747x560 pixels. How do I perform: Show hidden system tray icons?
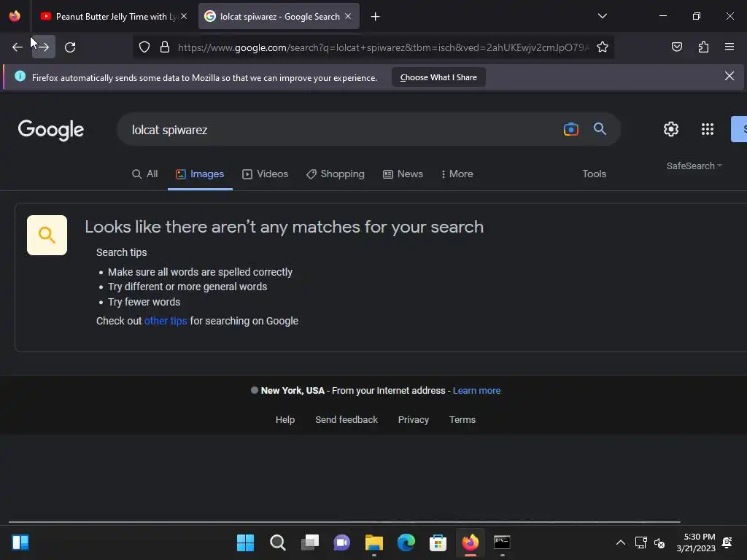(x=620, y=542)
